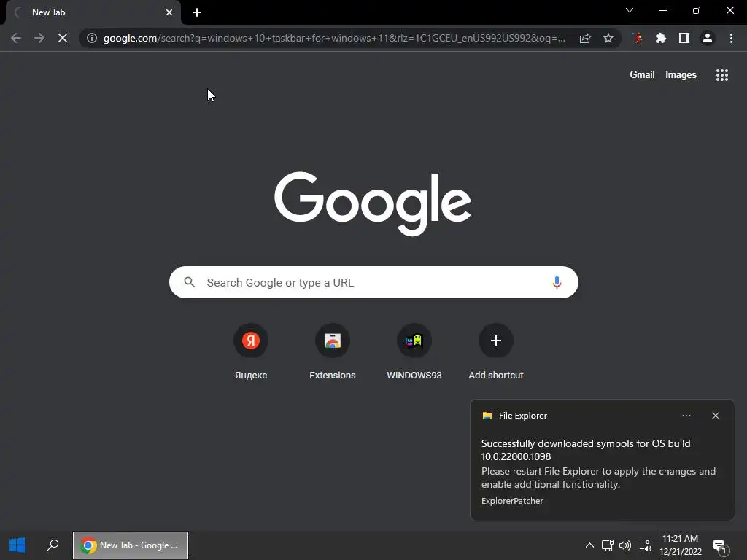Click the browser back arrow
Image resolution: width=747 pixels, height=560 pixels.
coord(16,38)
